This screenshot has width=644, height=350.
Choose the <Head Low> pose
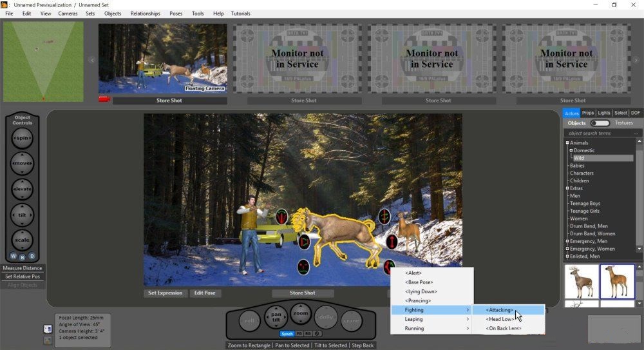pyautogui.click(x=509, y=319)
